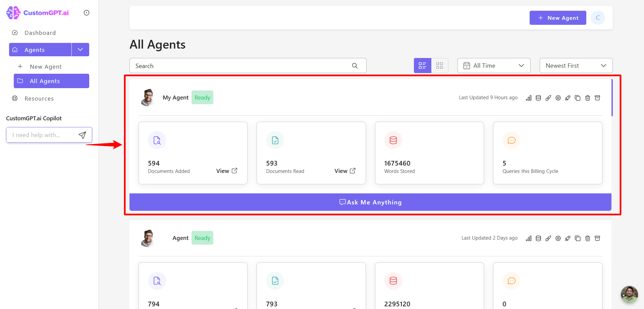Delete My Agent using trash icon
The width and height of the screenshot is (644, 309).
588,98
